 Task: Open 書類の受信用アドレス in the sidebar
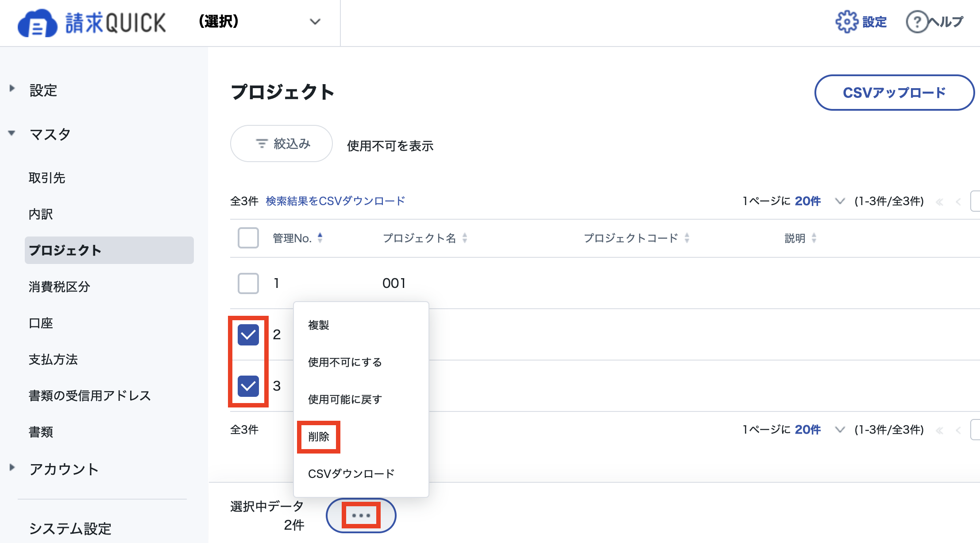pyautogui.click(x=90, y=396)
